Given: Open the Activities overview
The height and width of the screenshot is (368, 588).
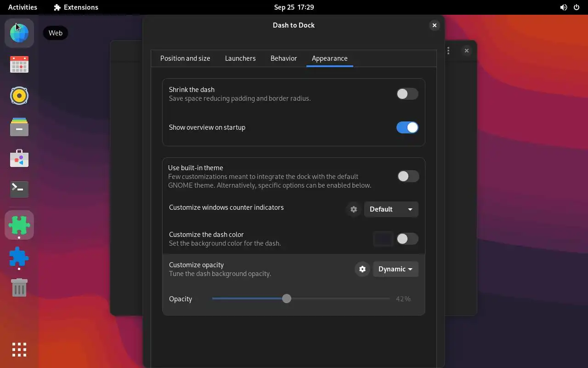Looking at the screenshot, I should 23,7.
